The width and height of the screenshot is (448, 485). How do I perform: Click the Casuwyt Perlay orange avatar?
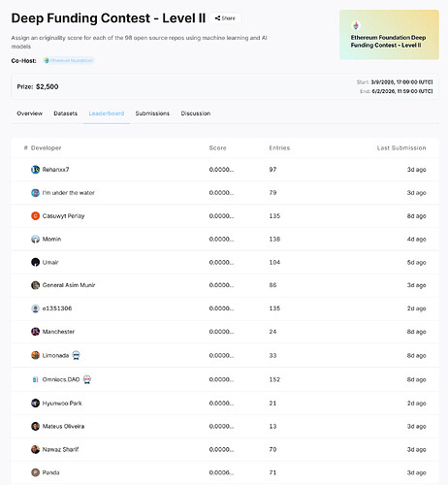35,215
